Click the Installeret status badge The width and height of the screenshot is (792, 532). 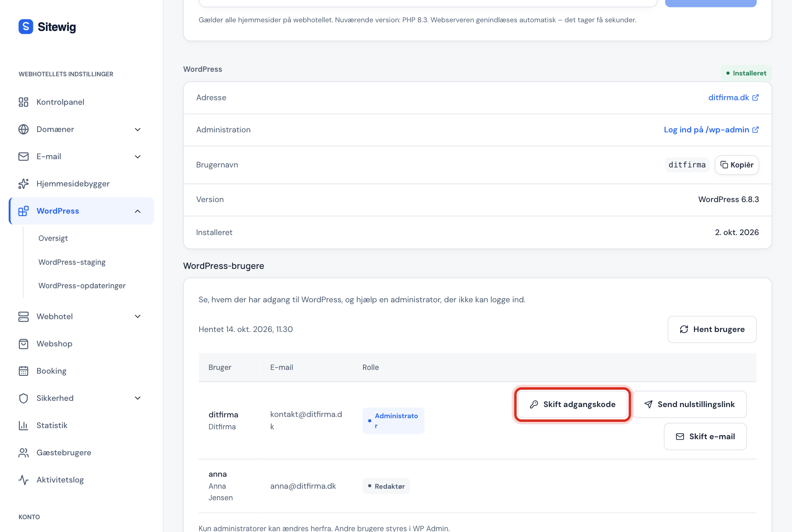[746, 73]
